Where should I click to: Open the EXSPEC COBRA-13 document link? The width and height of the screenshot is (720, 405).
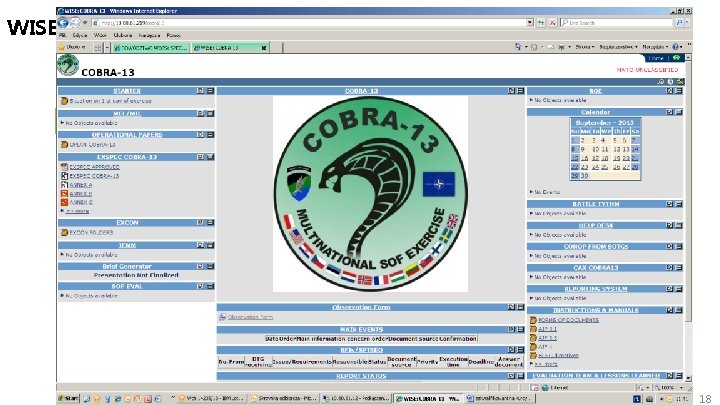point(94,176)
